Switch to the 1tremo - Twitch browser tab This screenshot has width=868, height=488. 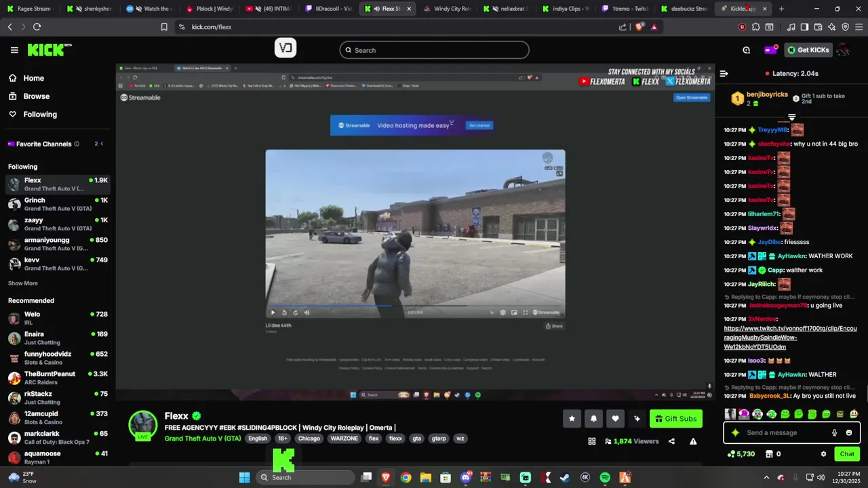tap(625, 9)
